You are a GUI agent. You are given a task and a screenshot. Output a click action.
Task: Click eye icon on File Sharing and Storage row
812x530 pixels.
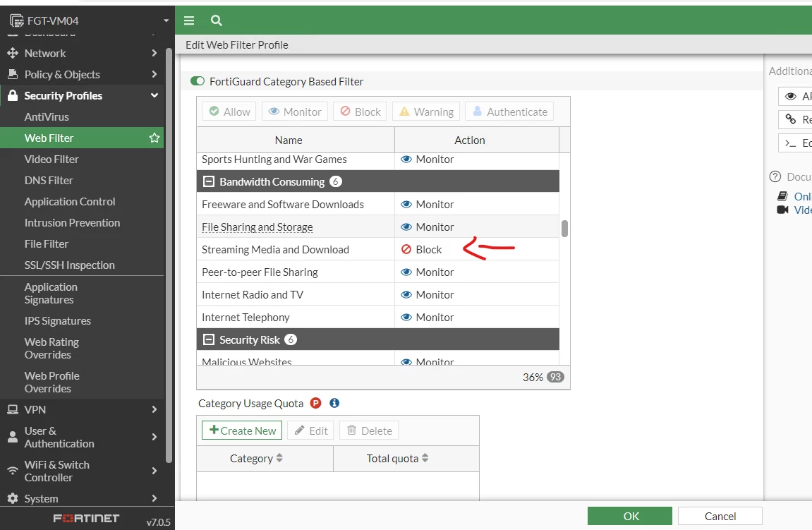pos(406,227)
